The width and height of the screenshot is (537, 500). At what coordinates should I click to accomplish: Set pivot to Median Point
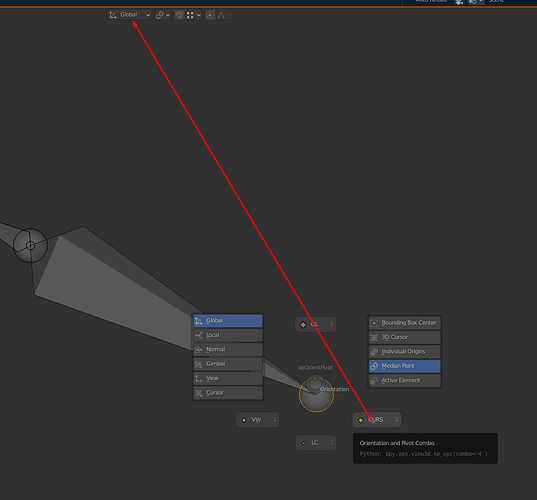[404, 366]
